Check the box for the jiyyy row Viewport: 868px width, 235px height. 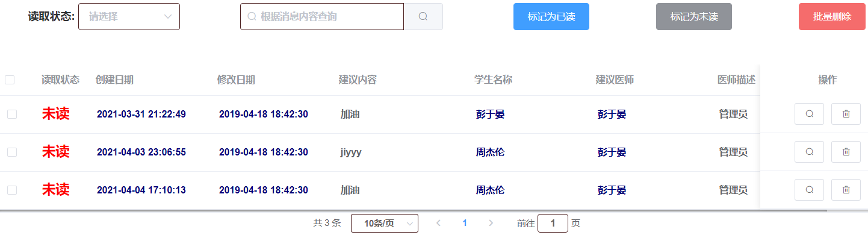click(x=12, y=152)
